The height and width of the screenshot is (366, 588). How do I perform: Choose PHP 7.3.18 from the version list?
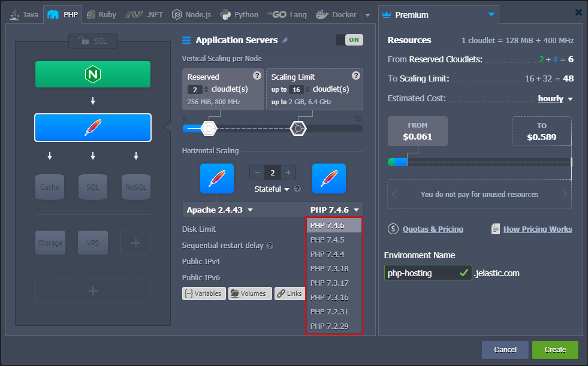329,268
